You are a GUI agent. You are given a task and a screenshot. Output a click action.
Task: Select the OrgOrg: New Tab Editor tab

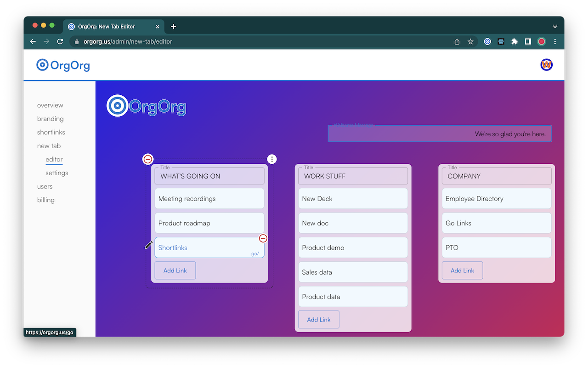point(113,27)
